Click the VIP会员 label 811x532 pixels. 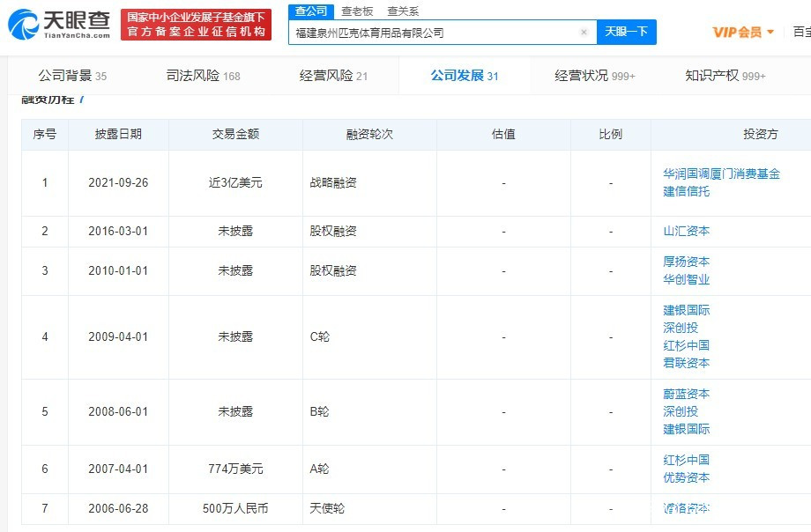(x=737, y=32)
